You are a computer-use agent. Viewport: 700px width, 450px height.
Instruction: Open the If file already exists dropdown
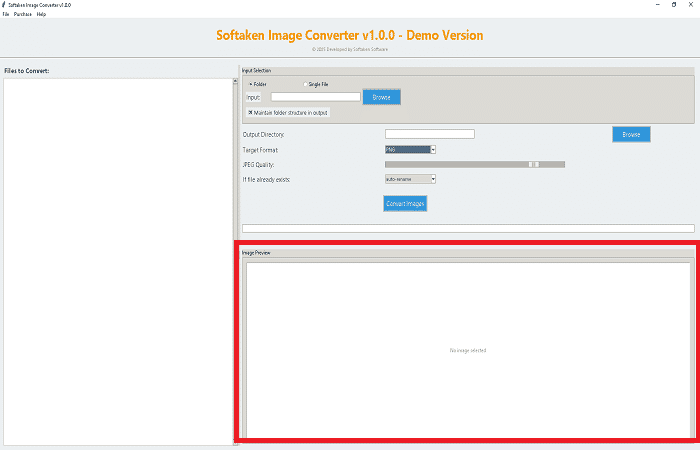pos(410,179)
